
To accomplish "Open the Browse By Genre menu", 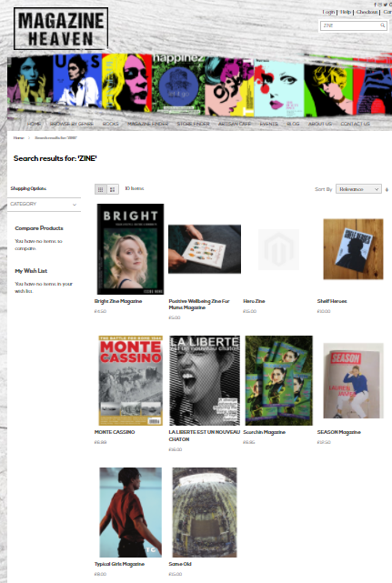I will 72,124.
